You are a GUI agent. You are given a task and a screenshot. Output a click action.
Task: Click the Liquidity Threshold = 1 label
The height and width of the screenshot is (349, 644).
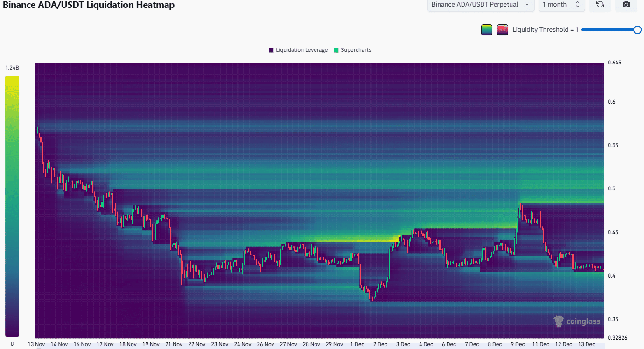click(545, 29)
